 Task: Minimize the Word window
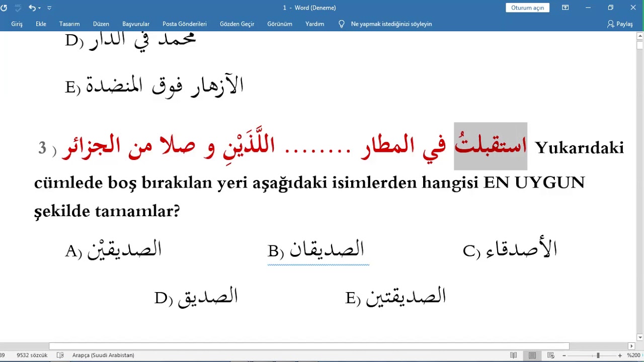[588, 8]
